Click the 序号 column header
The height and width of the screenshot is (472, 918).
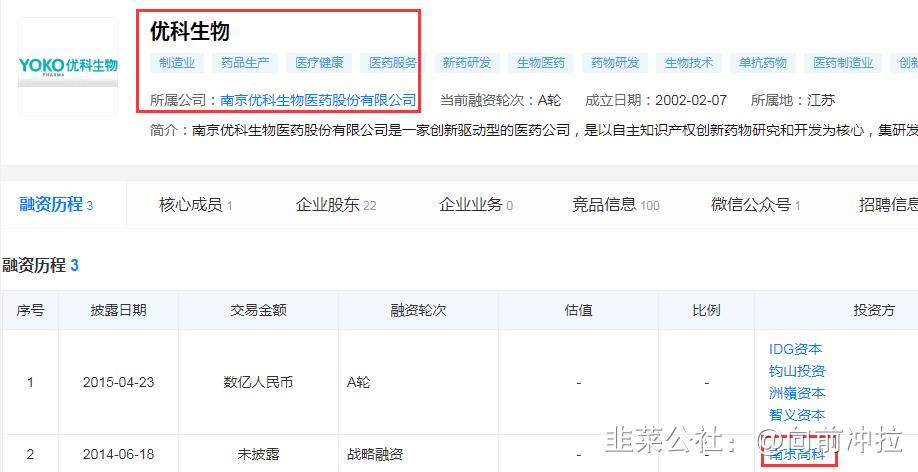click(30, 310)
